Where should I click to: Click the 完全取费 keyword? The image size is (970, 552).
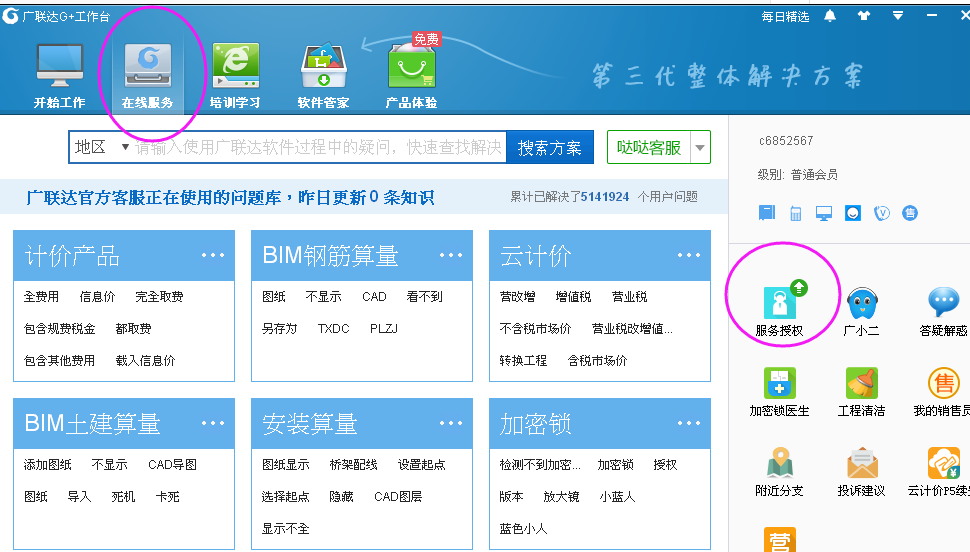[x=160, y=296]
